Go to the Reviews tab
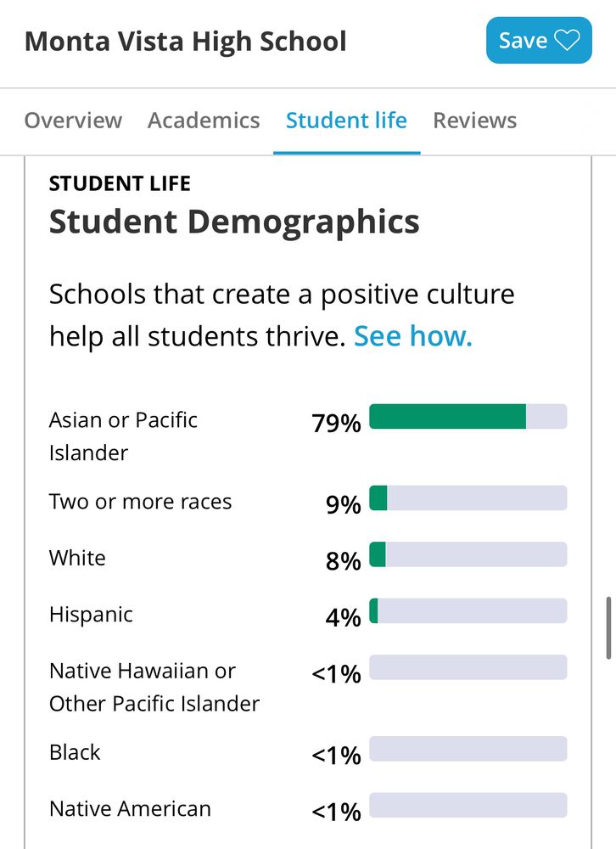Screen dimensions: 616x849 474,121
